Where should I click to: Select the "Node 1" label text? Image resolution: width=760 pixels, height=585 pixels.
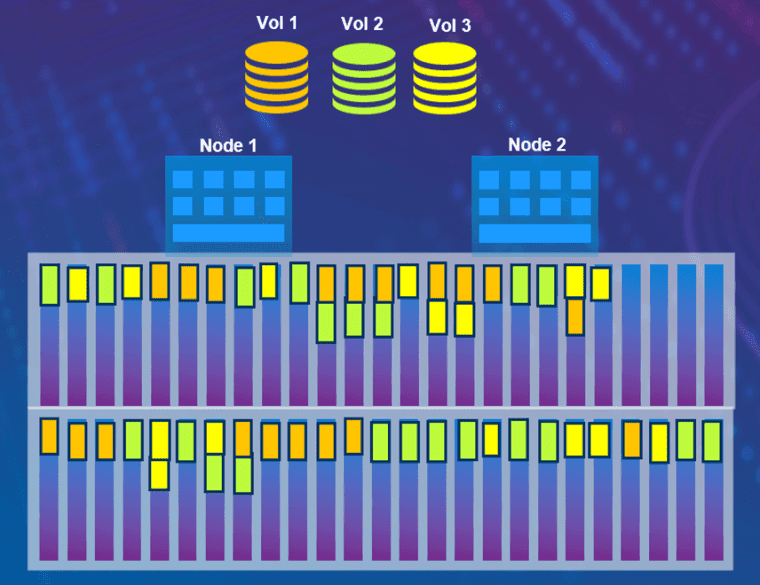click(228, 145)
